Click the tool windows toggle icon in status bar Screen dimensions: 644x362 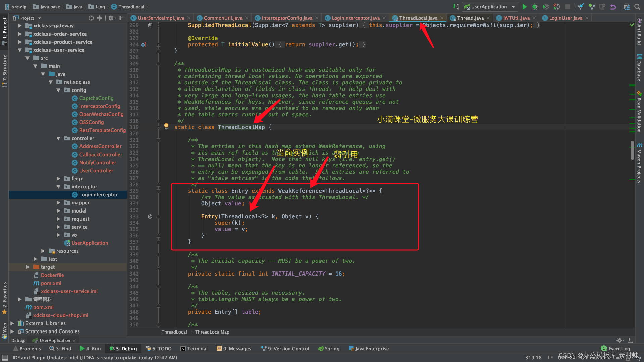tap(5, 358)
